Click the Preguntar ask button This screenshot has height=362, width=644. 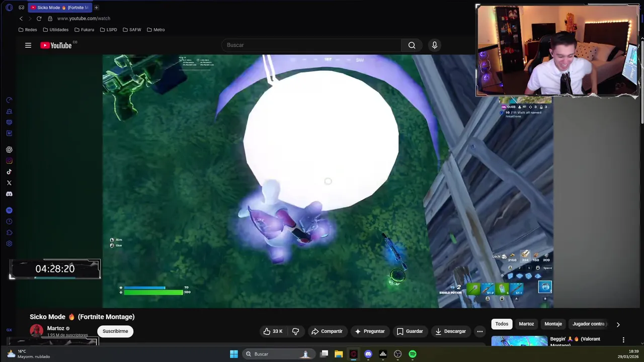click(x=370, y=331)
